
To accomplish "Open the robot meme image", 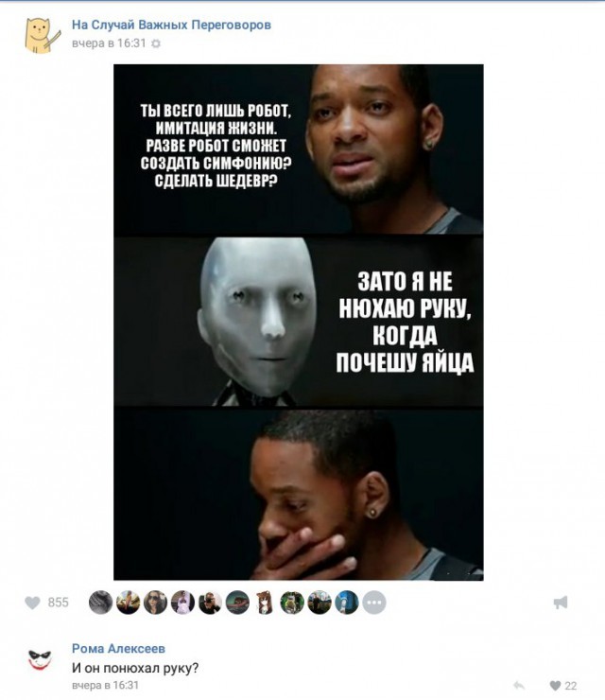I will 298,322.
